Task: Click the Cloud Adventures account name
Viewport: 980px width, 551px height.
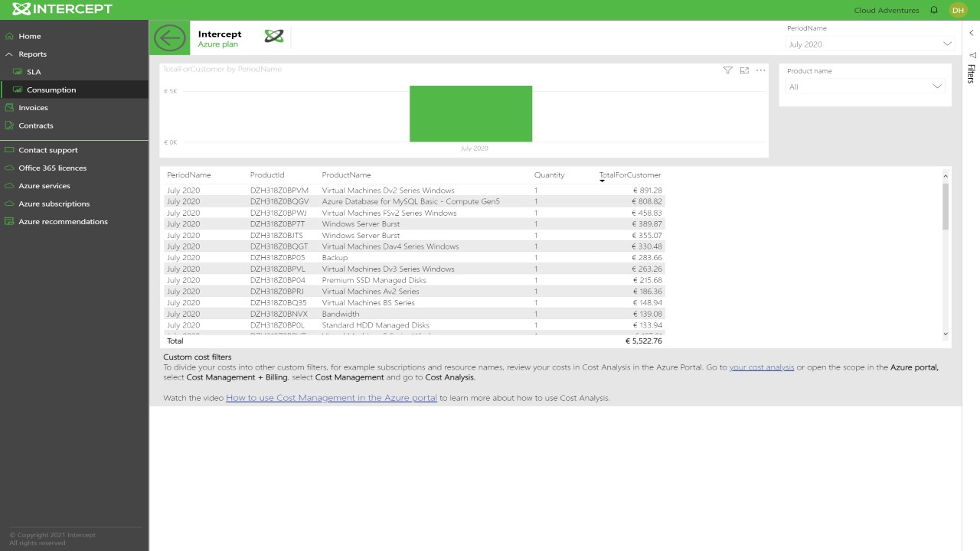Action: coord(887,11)
